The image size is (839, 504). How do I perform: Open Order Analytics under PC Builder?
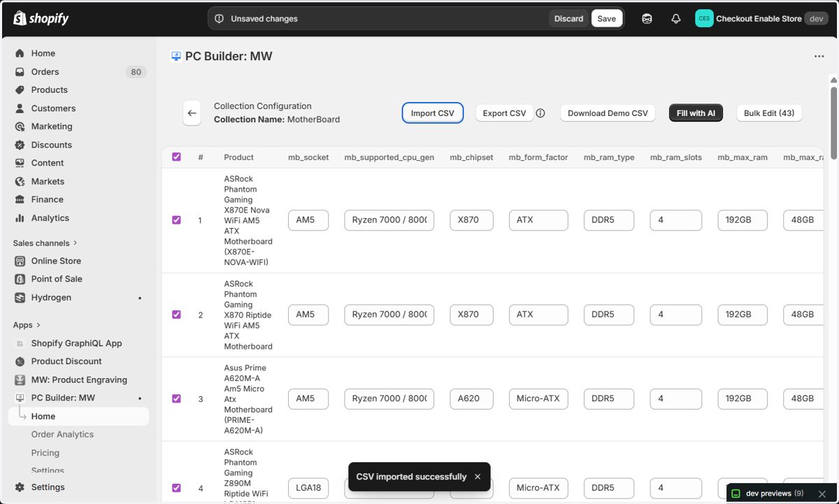[x=62, y=434]
